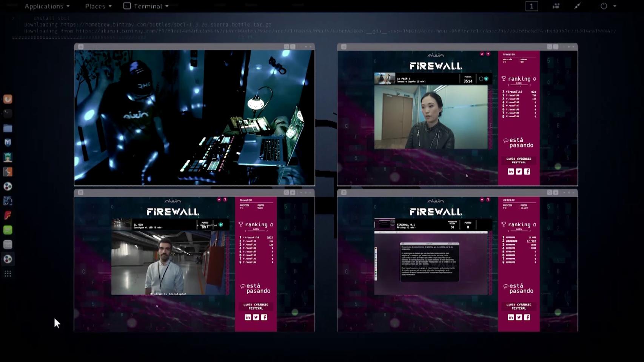Open the Files folder icon in the dock

click(x=8, y=128)
